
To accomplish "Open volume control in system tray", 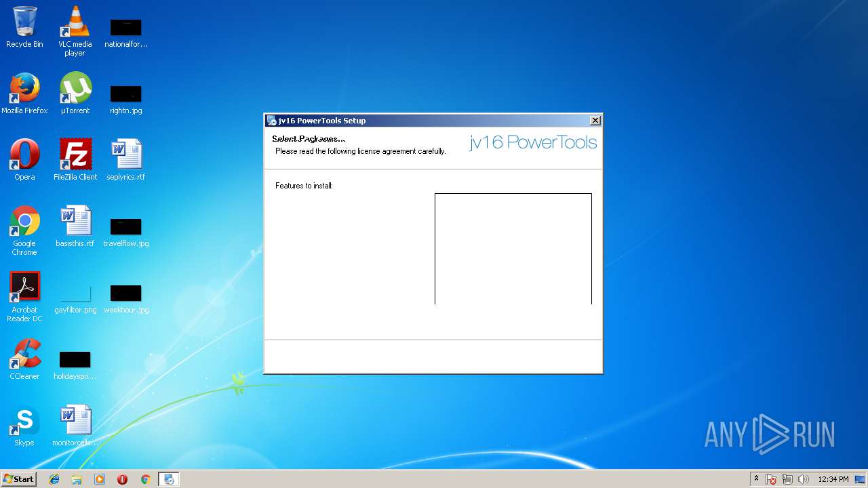I will (804, 479).
